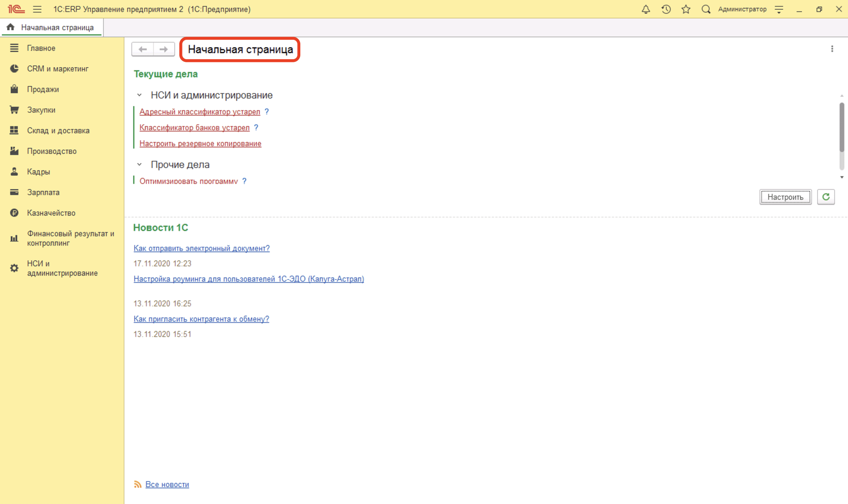Open favorites star icon
This screenshot has width=848, height=504.
click(x=686, y=9)
